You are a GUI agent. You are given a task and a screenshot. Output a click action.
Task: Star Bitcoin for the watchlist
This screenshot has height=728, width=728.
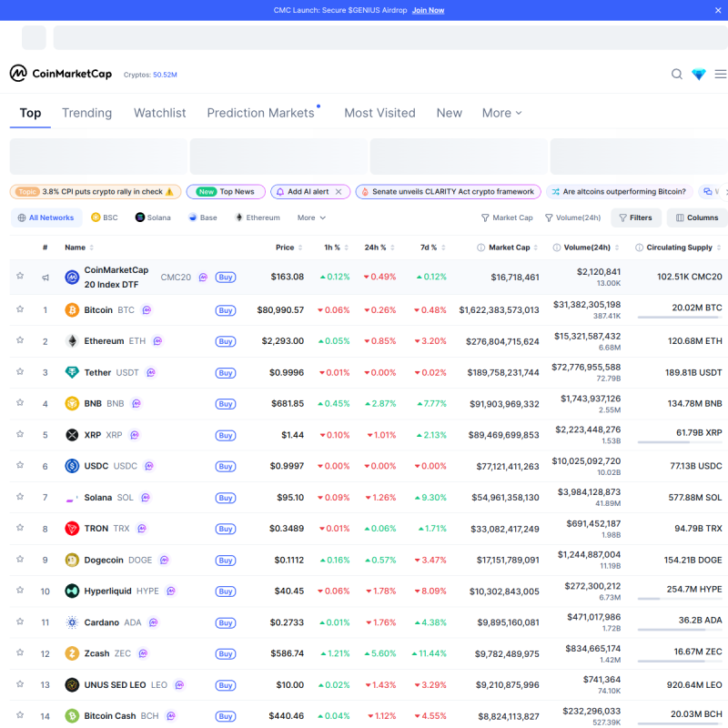click(20, 308)
